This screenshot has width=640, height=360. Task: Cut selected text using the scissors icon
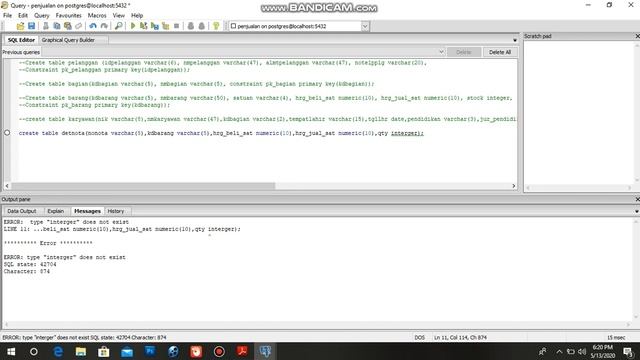click(x=46, y=26)
